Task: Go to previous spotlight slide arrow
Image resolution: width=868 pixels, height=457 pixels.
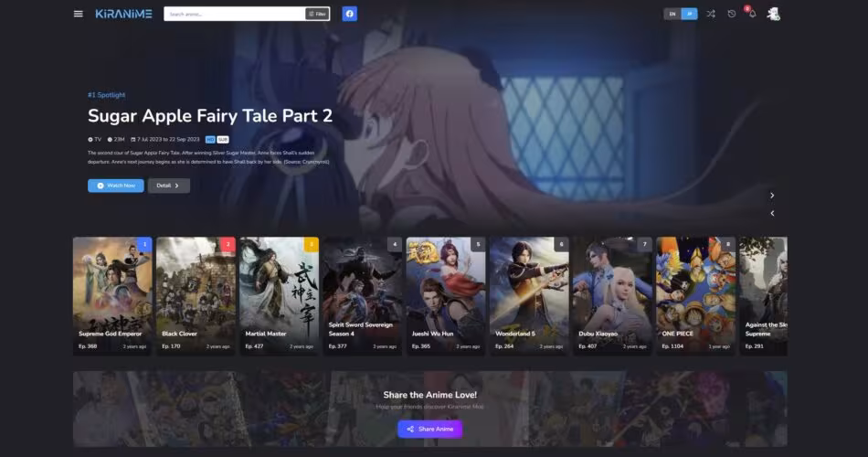Action: [x=772, y=213]
